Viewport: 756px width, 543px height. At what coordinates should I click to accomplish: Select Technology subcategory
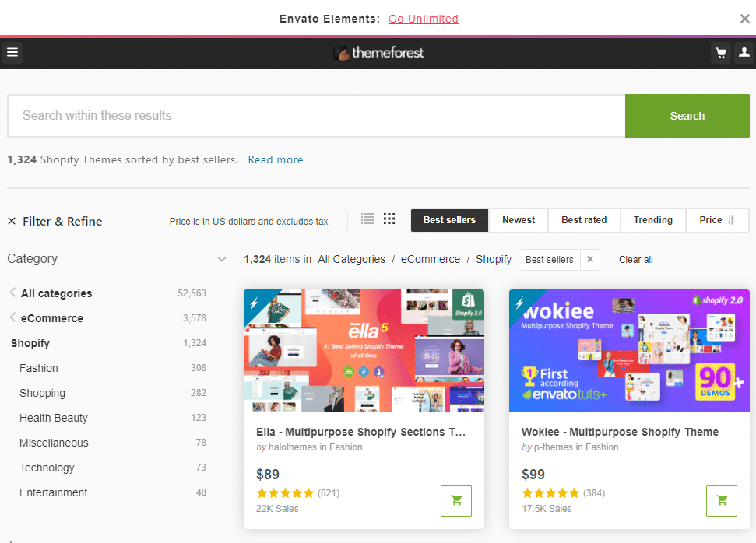click(x=47, y=468)
